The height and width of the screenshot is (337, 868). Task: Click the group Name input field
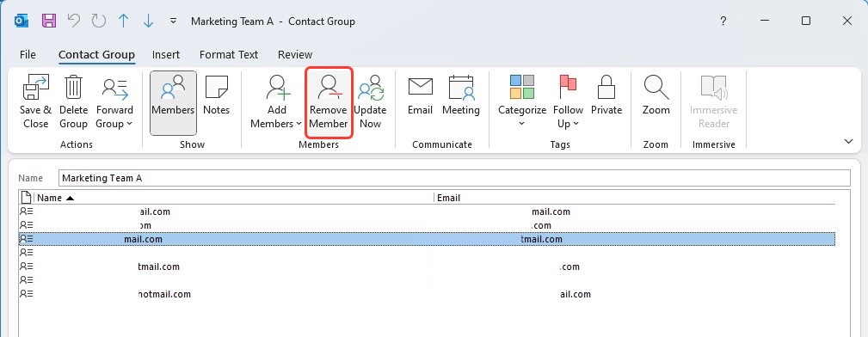454,178
